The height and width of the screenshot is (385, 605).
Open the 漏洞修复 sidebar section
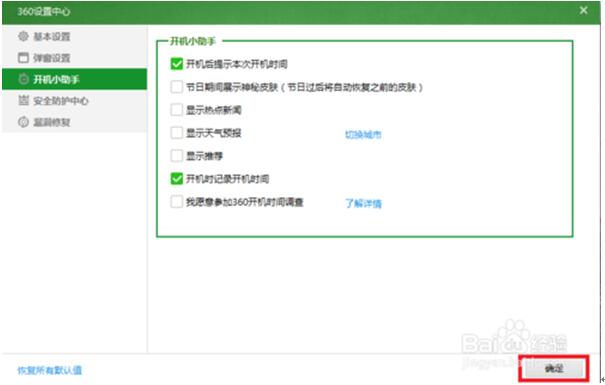point(74,122)
